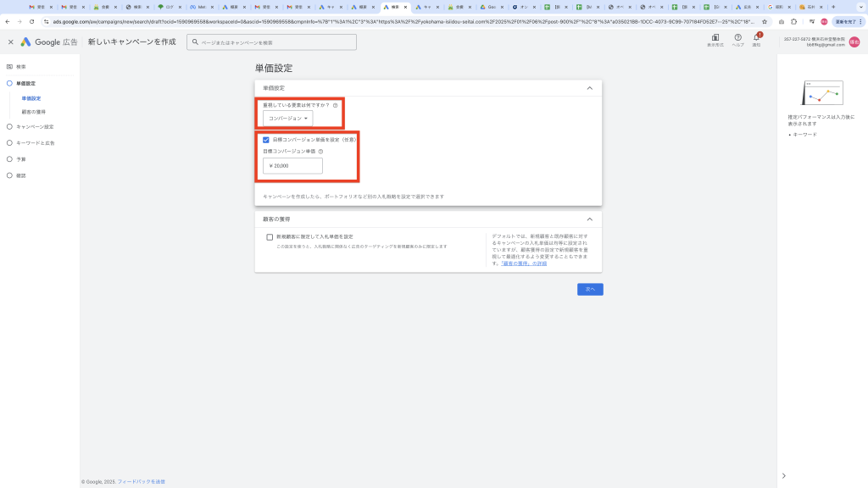The image size is (868, 488).
Task: Click the help icon beside 重視している要素は何ですか
Action: [x=336, y=105]
